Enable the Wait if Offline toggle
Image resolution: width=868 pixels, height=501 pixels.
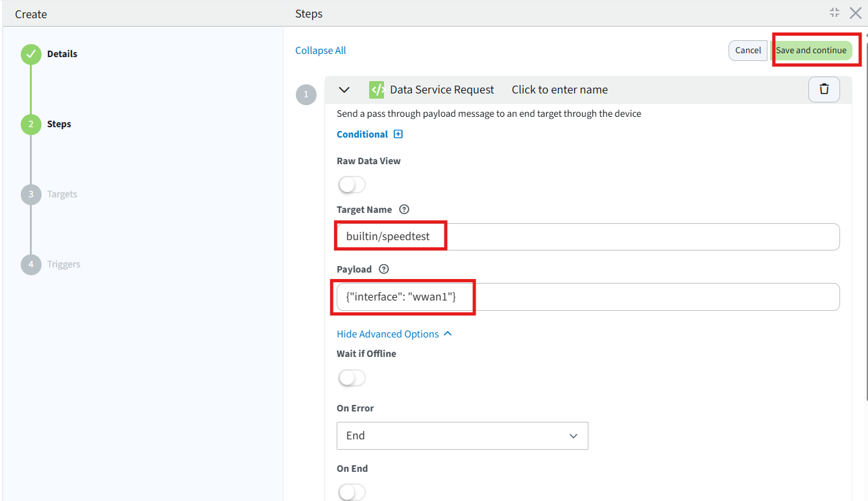click(x=352, y=378)
